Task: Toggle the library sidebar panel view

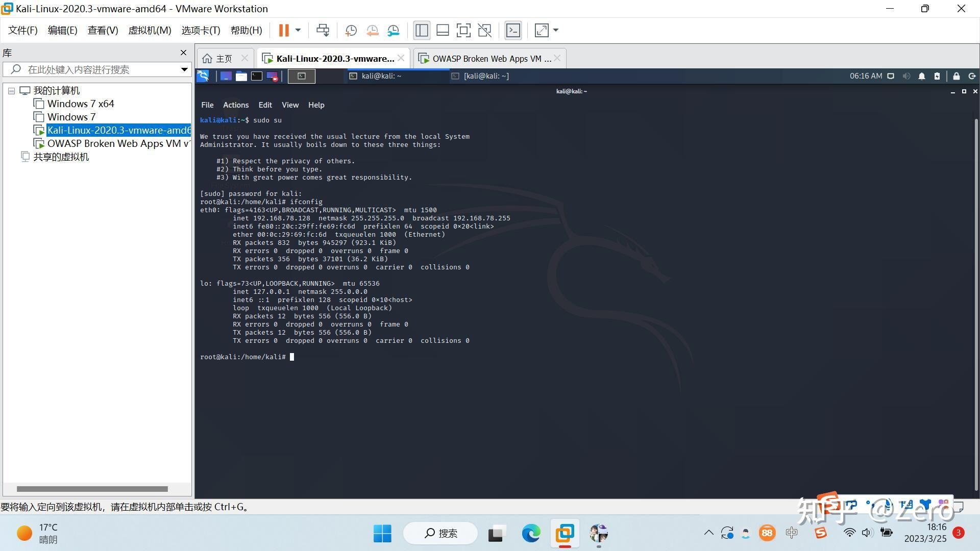Action: pyautogui.click(x=422, y=31)
